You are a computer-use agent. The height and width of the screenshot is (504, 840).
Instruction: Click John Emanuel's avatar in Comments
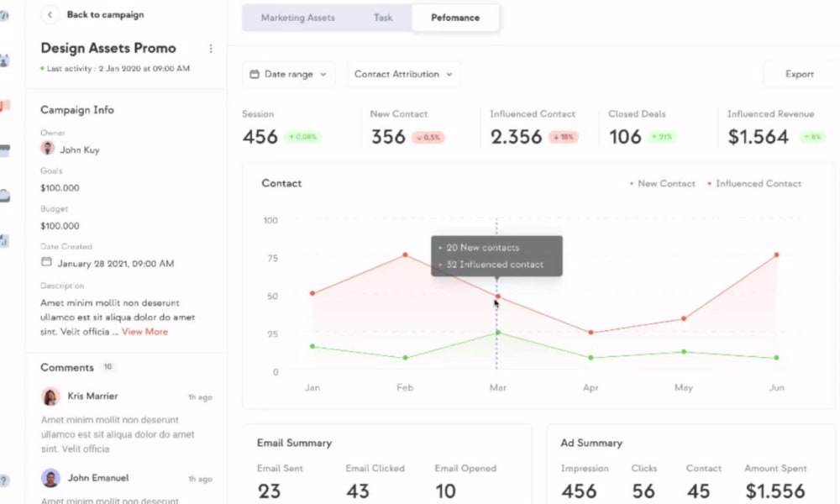click(50, 478)
